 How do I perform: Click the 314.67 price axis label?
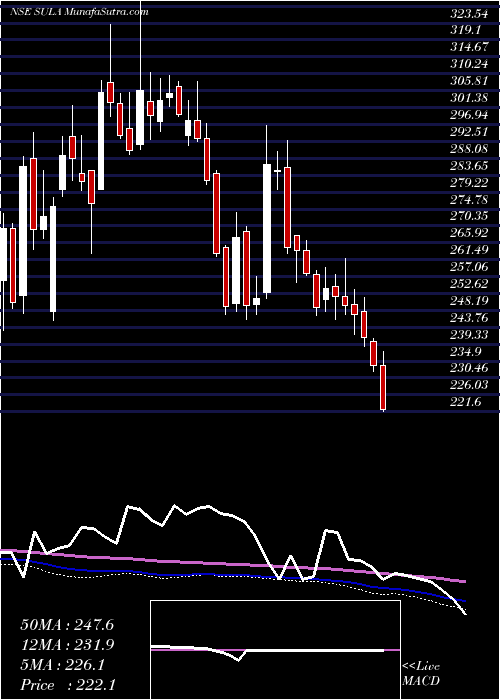(x=468, y=48)
